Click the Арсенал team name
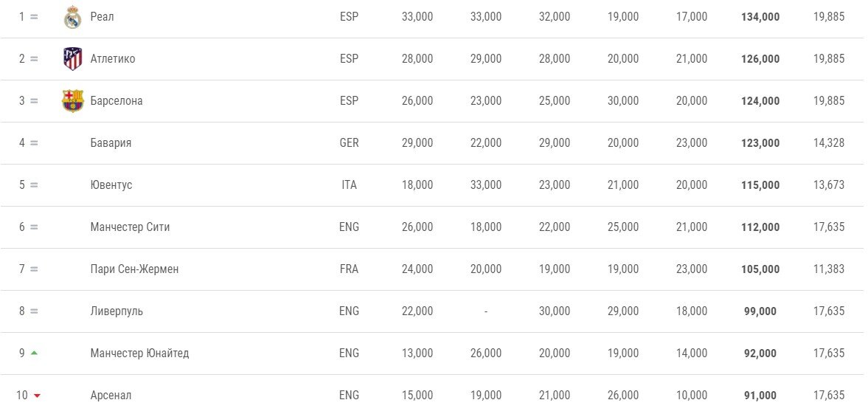The height and width of the screenshot is (414, 868). [x=111, y=395]
